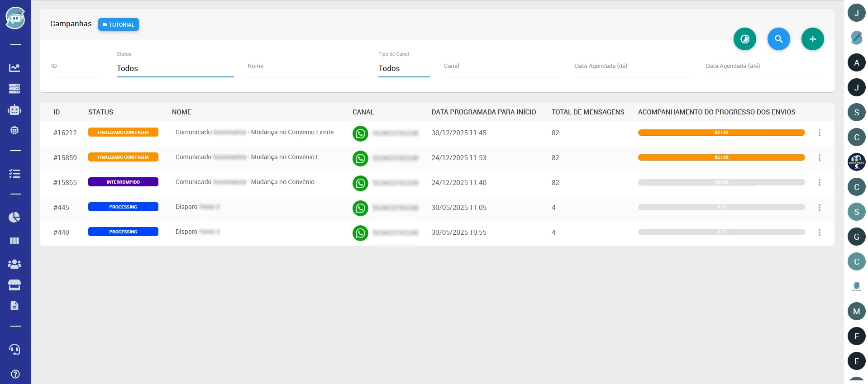The image size is (868, 384).
Task: Open the store sidebar icon
Action: 14,285
